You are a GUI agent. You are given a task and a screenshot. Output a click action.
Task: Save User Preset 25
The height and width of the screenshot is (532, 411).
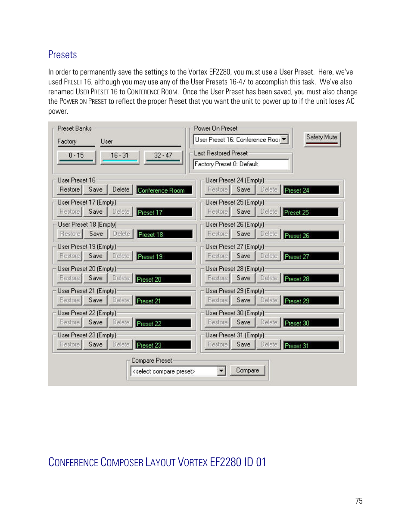pyautogui.click(x=243, y=212)
